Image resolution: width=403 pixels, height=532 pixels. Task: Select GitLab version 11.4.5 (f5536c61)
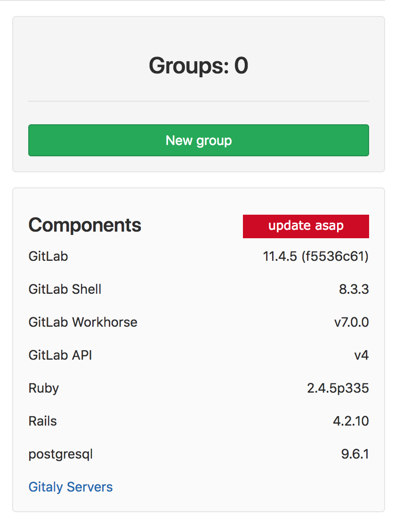pos(316,256)
